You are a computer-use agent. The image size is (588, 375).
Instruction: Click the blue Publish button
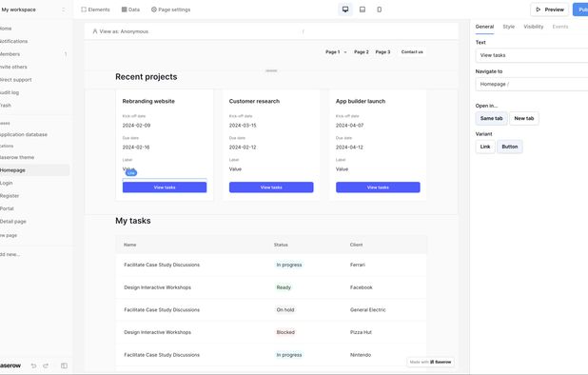coord(580,10)
